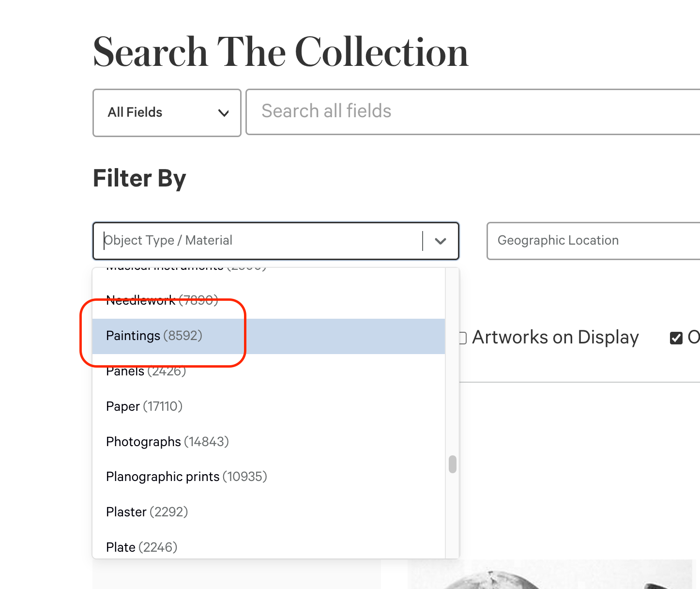This screenshot has width=700, height=589.
Task: Select Paintings (8592) option
Action: tap(269, 336)
